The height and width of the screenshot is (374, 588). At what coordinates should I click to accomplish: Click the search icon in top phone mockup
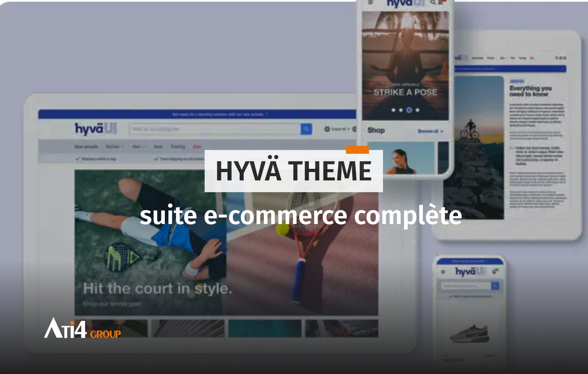(433, 2)
